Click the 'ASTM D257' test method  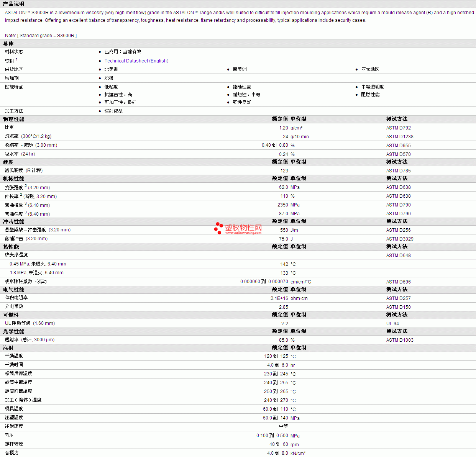click(x=399, y=298)
